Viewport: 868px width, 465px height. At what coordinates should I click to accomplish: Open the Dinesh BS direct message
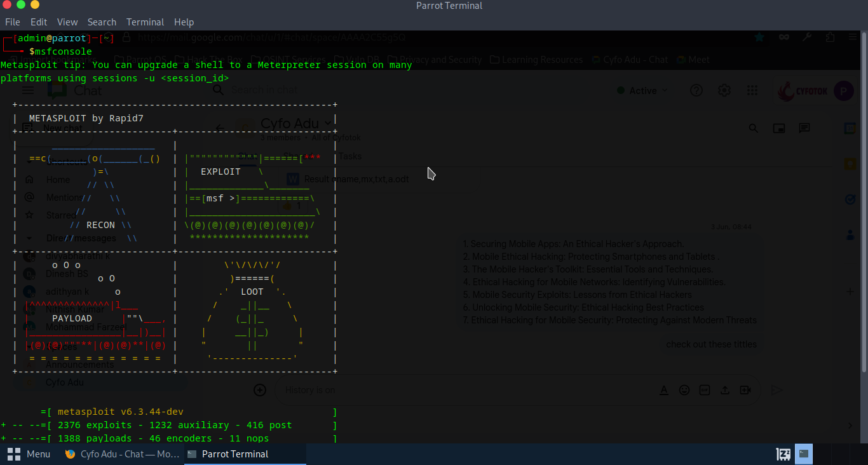coord(67,274)
